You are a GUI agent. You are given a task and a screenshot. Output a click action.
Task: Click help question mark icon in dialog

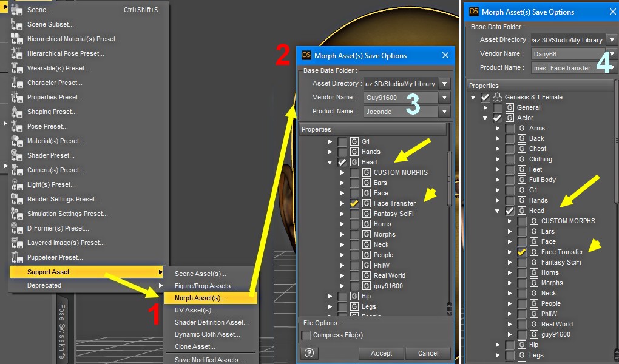pos(309,353)
